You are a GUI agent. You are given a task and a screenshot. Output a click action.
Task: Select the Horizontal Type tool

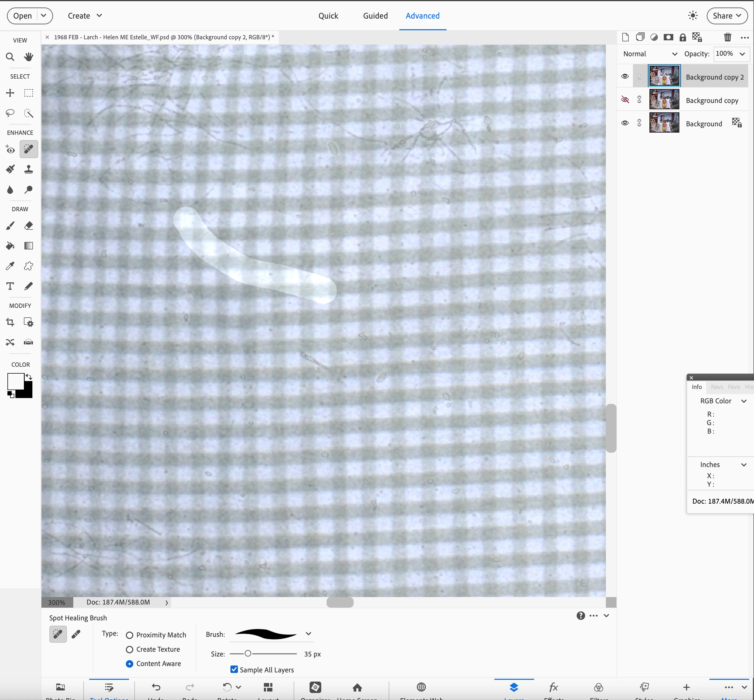(10, 286)
